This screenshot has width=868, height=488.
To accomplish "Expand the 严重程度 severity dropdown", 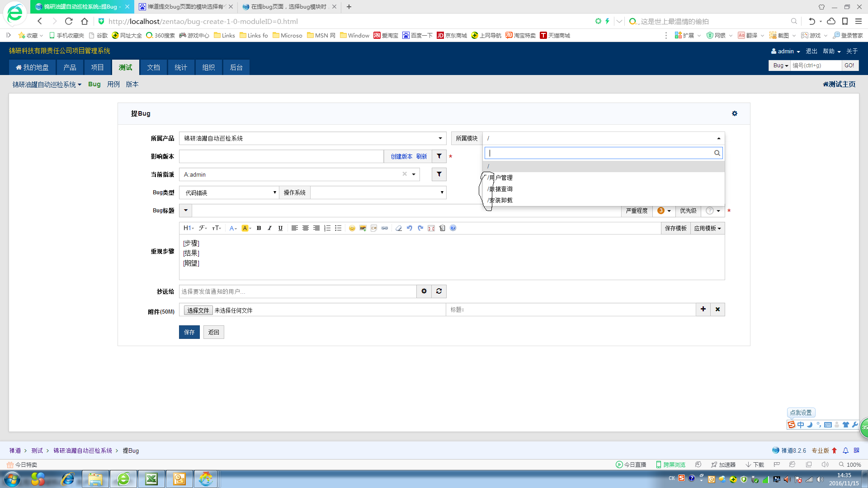I will 664,211.
